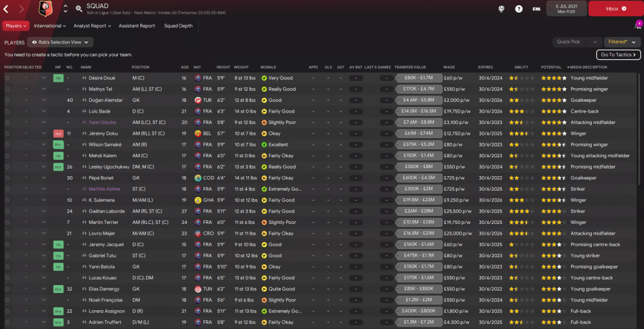Viewport: 644px width, 329px height.
Task: Sort by the Potential column header
Action: (551, 67)
